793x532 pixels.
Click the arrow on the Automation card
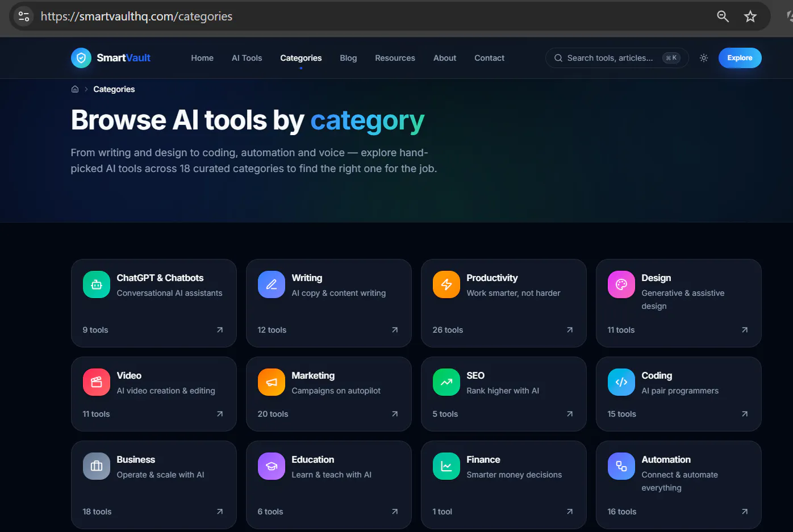click(745, 512)
